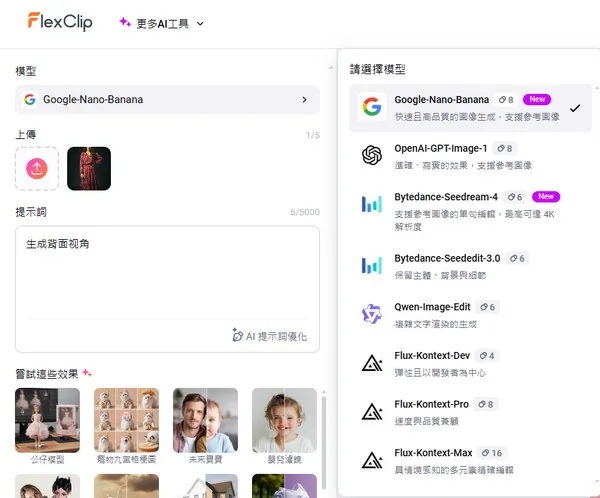Click the chevron arrow in the model field
The image size is (600, 498).
[304, 100]
